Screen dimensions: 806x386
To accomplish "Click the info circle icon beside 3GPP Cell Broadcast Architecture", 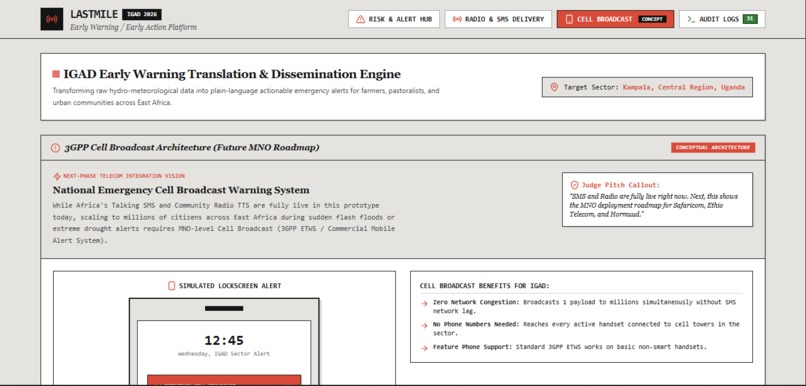I will pyautogui.click(x=56, y=148).
